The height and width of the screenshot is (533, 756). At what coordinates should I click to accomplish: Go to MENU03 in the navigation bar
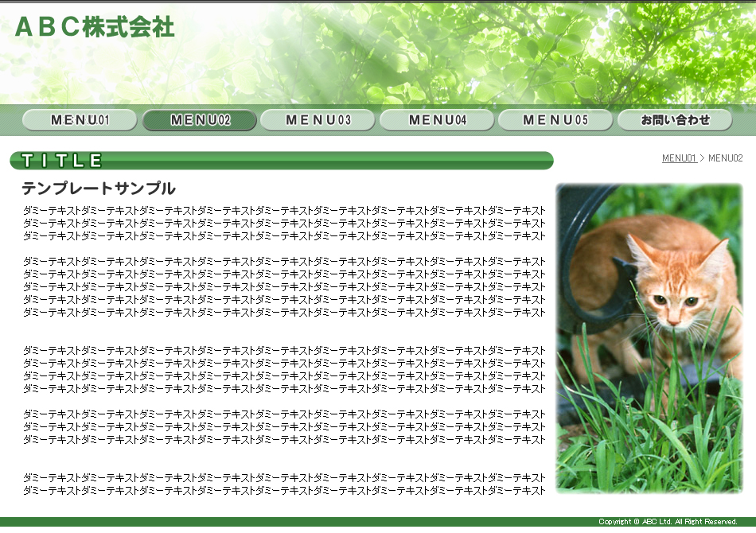coord(318,120)
